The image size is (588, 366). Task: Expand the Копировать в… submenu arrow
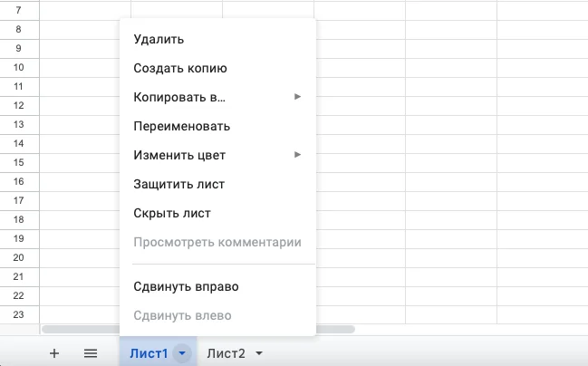click(297, 96)
